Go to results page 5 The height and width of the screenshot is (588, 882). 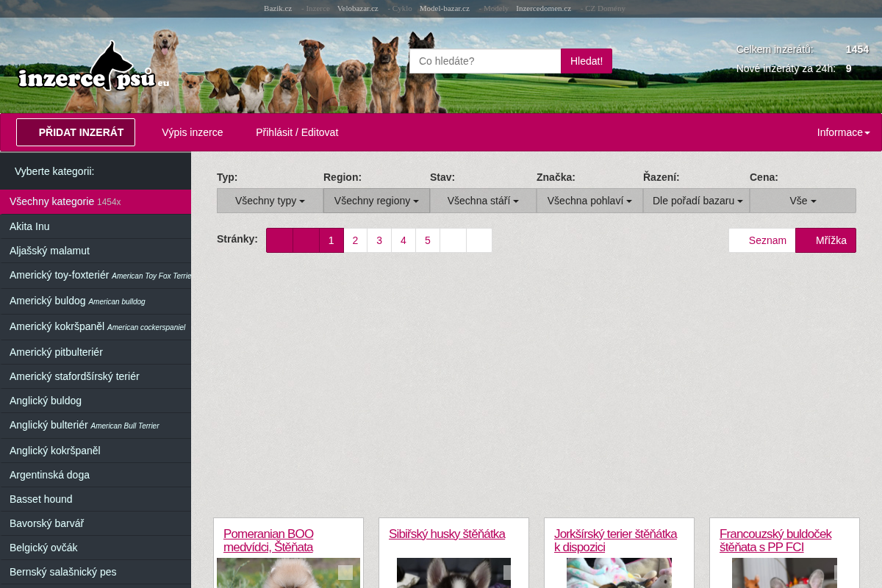pyautogui.click(x=428, y=240)
